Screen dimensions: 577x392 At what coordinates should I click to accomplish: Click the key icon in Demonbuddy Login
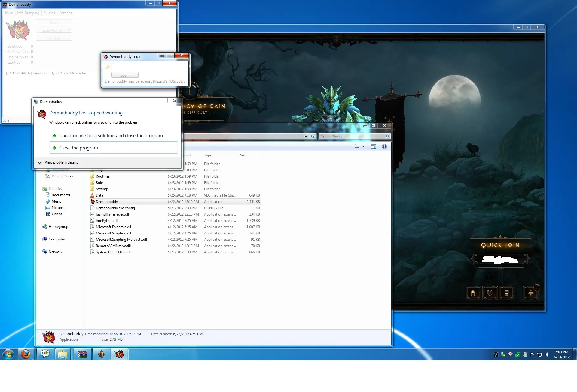coord(107,67)
